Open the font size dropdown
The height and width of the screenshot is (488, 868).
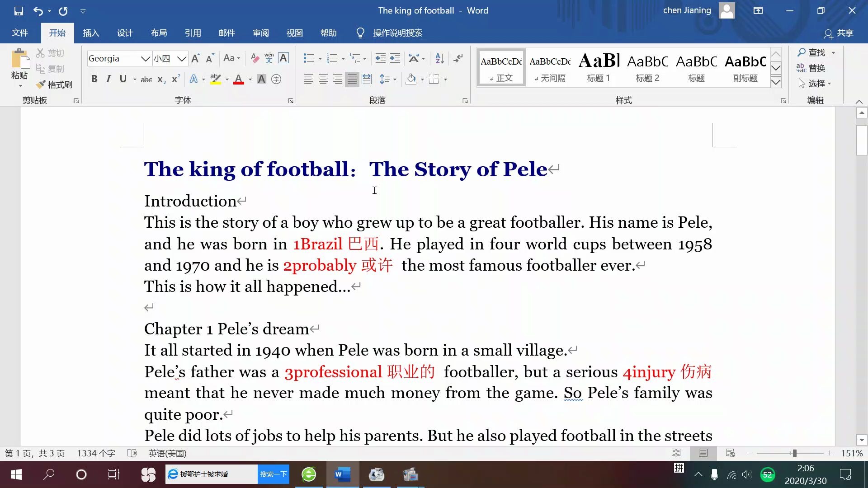[182, 59]
